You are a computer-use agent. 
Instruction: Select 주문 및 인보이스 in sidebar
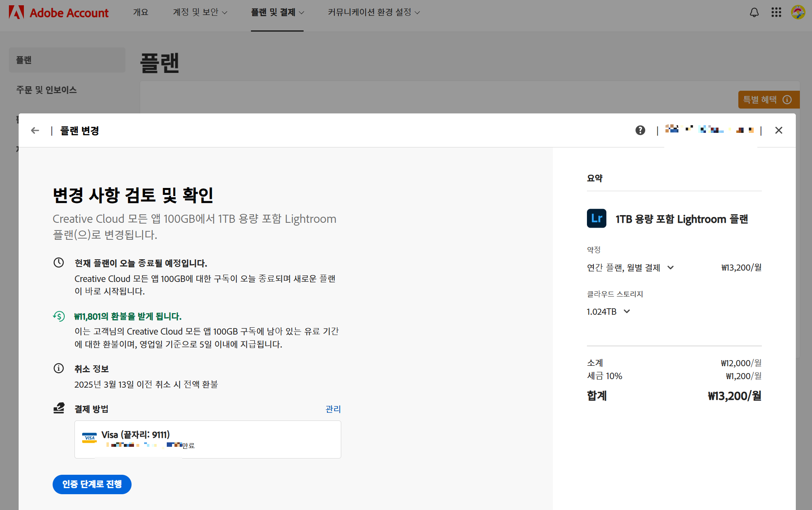47,90
